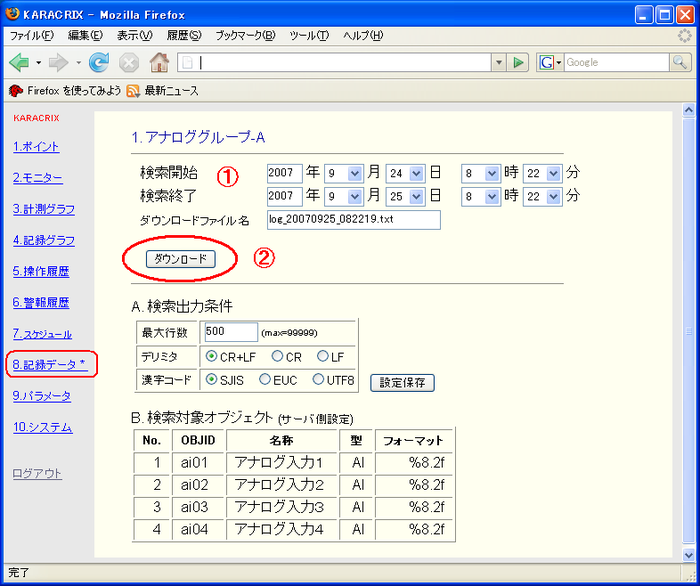
Task: Open the ツール(T) menu
Action: tap(309, 36)
